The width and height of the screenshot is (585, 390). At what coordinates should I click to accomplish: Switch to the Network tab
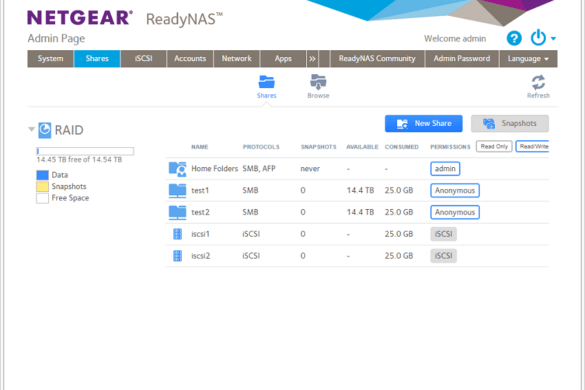point(237,59)
